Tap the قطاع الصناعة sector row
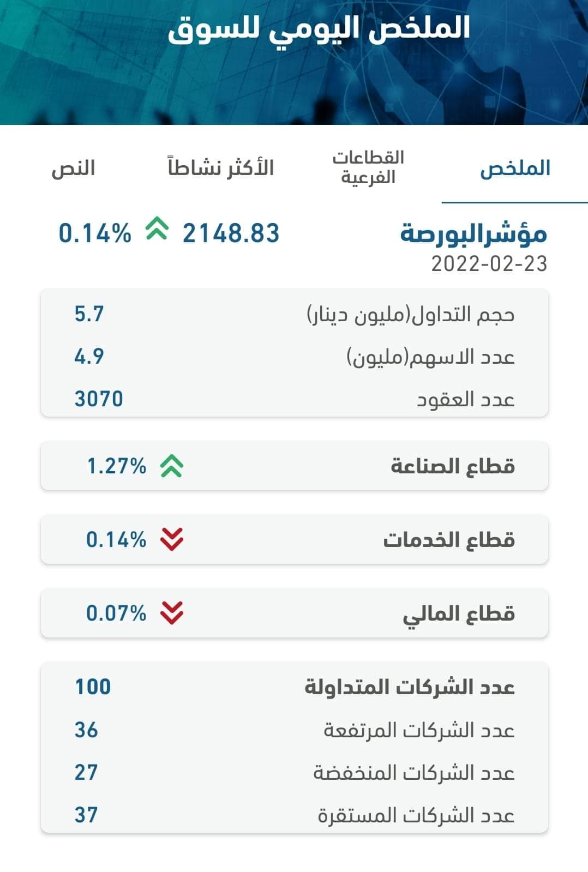The width and height of the screenshot is (588, 872). pos(294,466)
